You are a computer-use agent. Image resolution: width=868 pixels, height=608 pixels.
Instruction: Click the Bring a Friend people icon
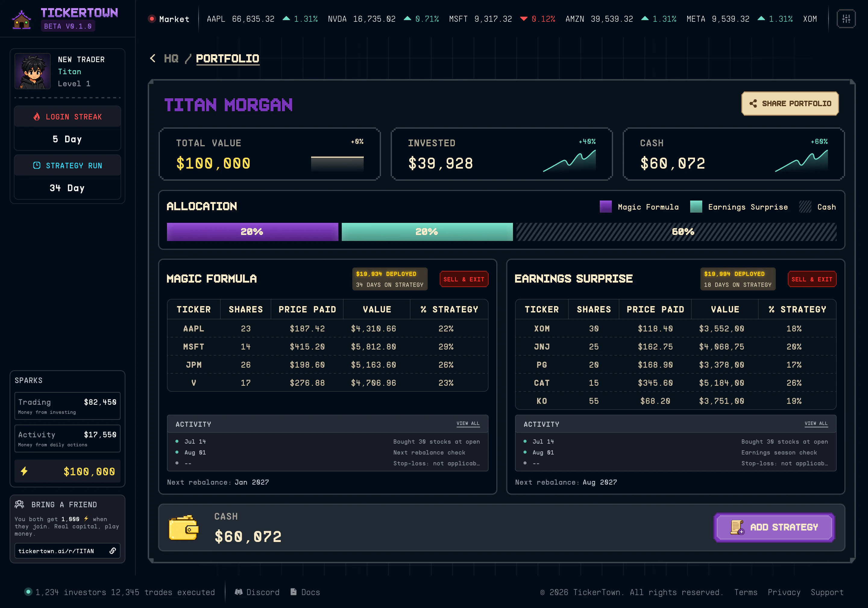(x=19, y=504)
